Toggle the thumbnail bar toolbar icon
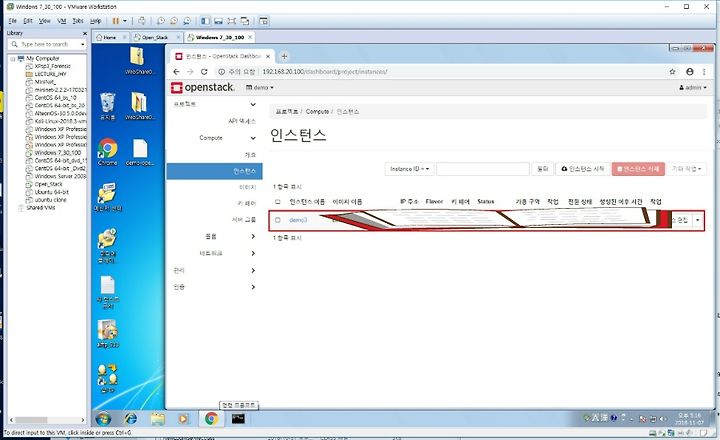The height and width of the screenshot is (440, 720). tap(219, 21)
